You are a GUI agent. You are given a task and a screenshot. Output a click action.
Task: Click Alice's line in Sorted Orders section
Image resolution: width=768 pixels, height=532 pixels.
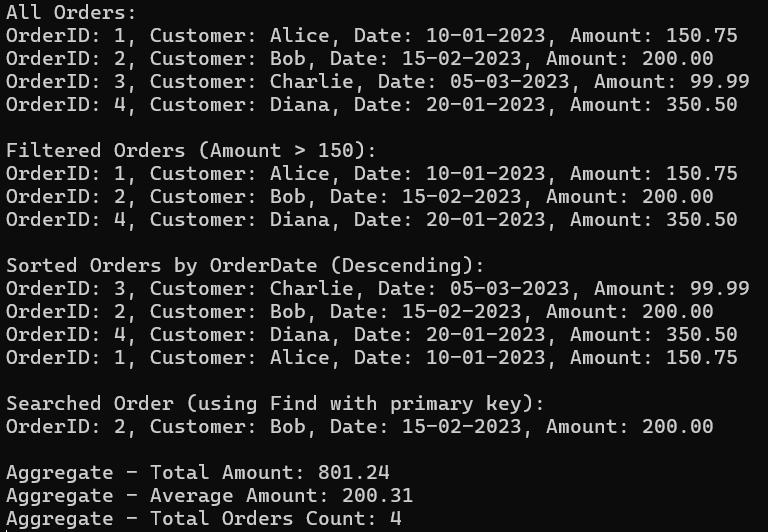click(x=372, y=358)
